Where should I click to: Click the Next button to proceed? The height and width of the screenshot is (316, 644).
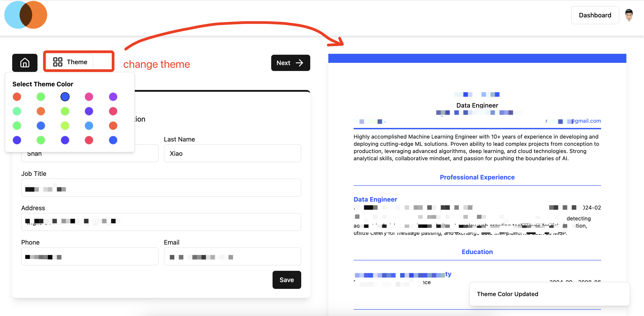point(289,62)
